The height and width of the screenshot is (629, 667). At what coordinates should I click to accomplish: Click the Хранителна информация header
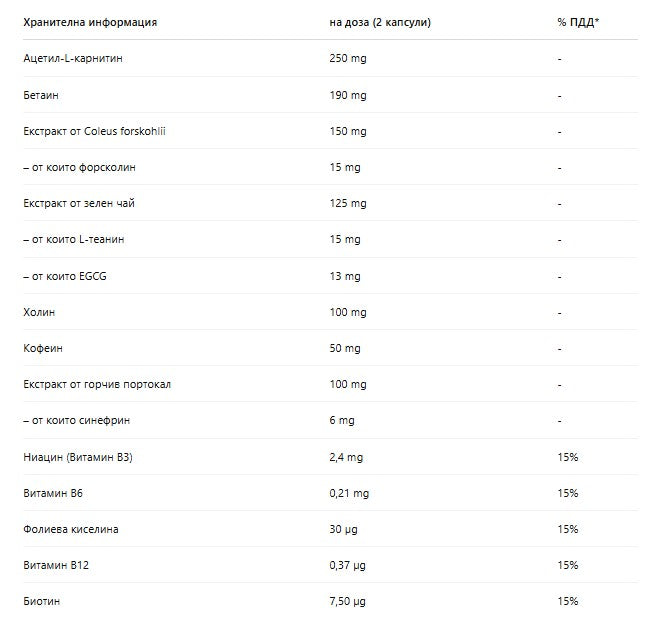click(x=90, y=22)
